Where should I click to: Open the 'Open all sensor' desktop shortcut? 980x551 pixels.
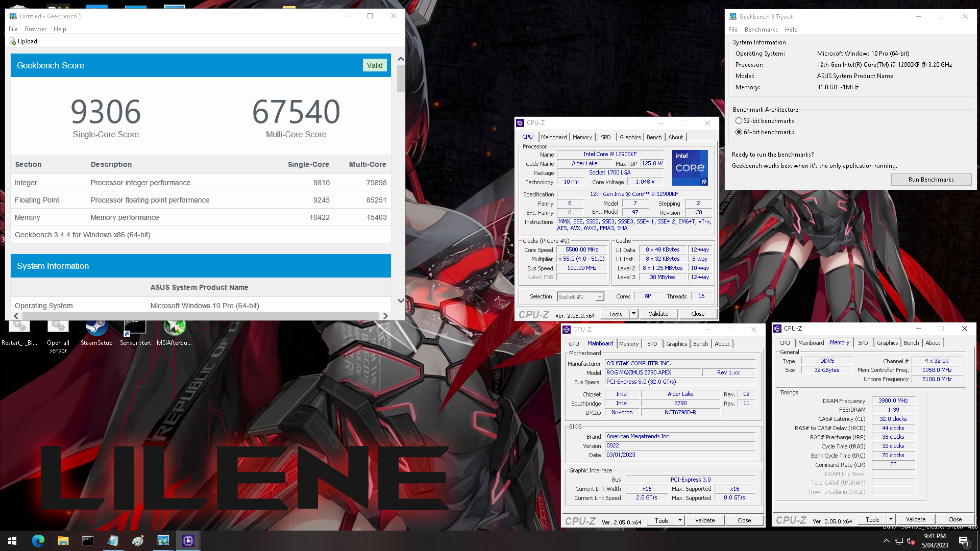click(58, 336)
